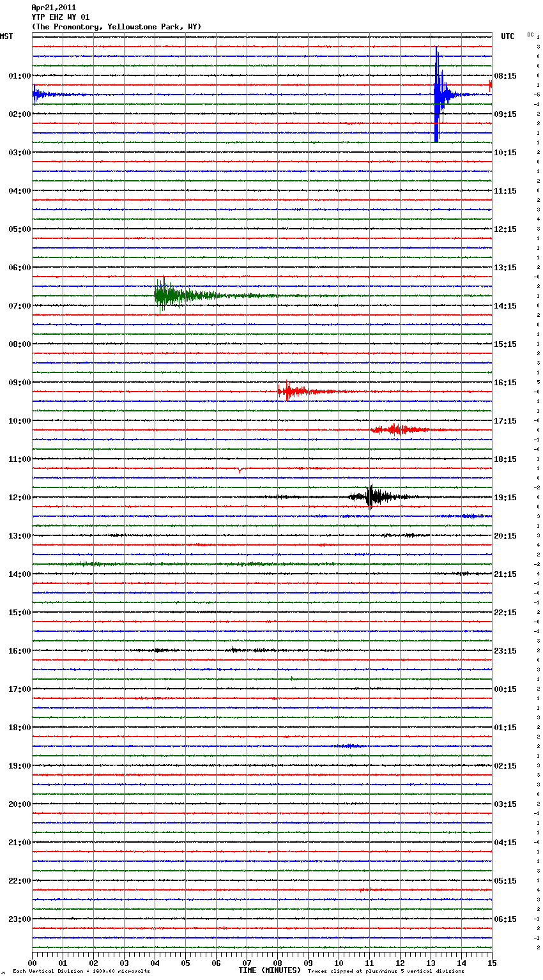The image size is (543, 980).
Task: Click the 08:15 UTC time label
Action: coord(505,76)
